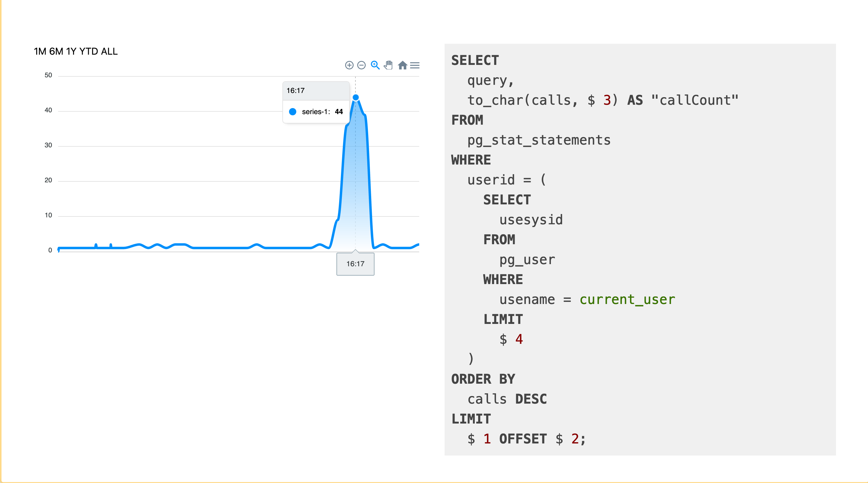Reset chart zoom with the home icon

[402, 65]
